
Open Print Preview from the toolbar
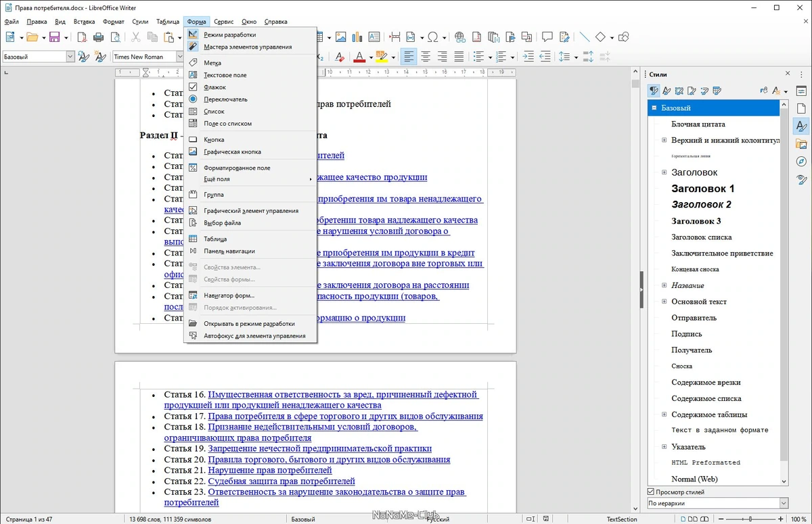(x=115, y=37)
